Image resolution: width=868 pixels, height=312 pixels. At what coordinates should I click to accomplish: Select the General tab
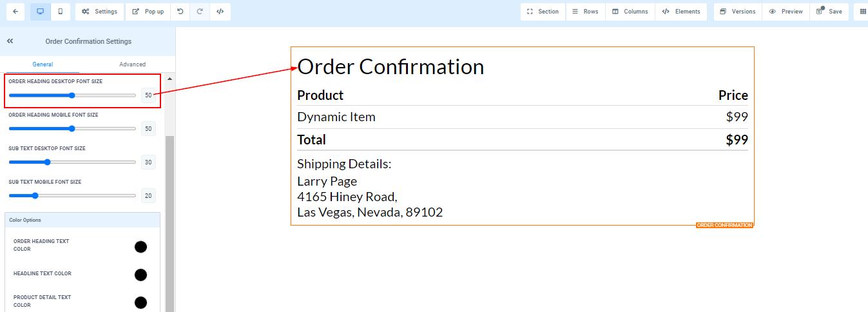(x=43, y=64)
